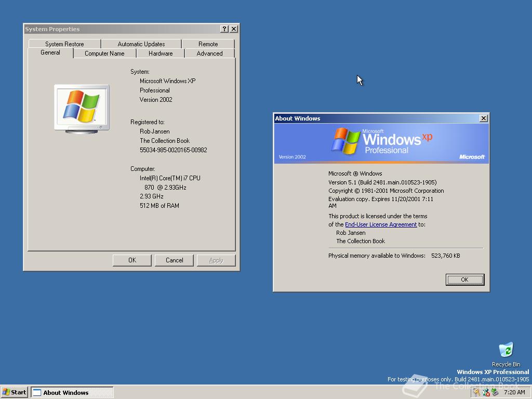This screenshot has height=399, width=532.
Task: Select the About Windows taskbar button
Action: tap(72, 393)
